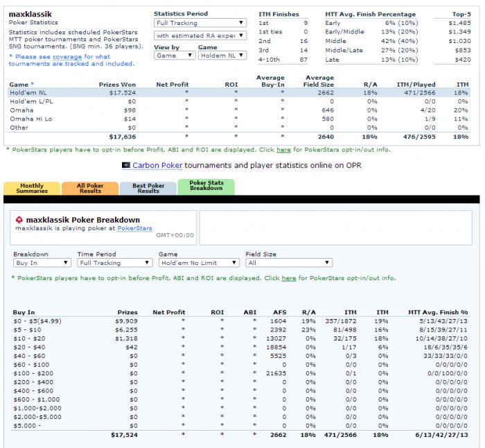This screenshot has width=485, height=448.
Task: Expand the Field Size dropdown
Action: [283, 263]
